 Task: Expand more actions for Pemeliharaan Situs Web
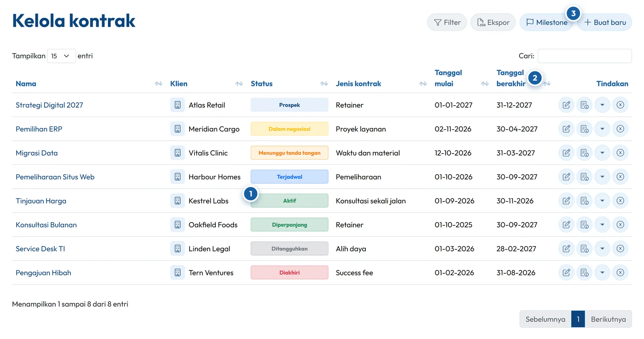tap(602, 177)
